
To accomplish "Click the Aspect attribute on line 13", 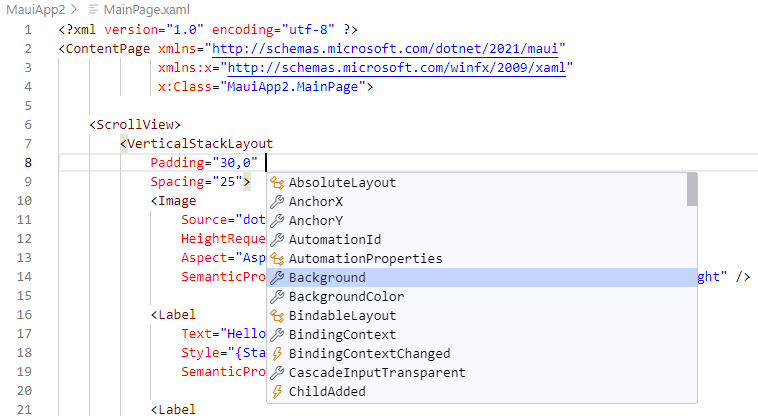I will click(204, 258).
